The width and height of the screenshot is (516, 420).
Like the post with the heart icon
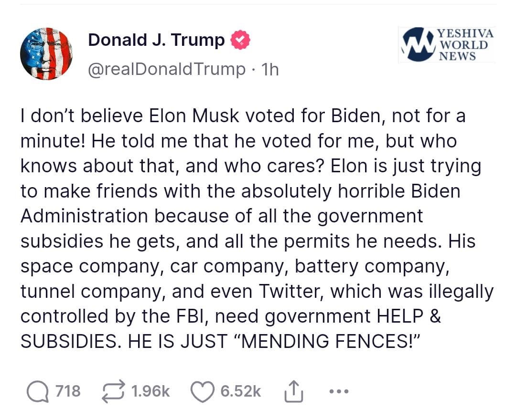tap(202, 391)
